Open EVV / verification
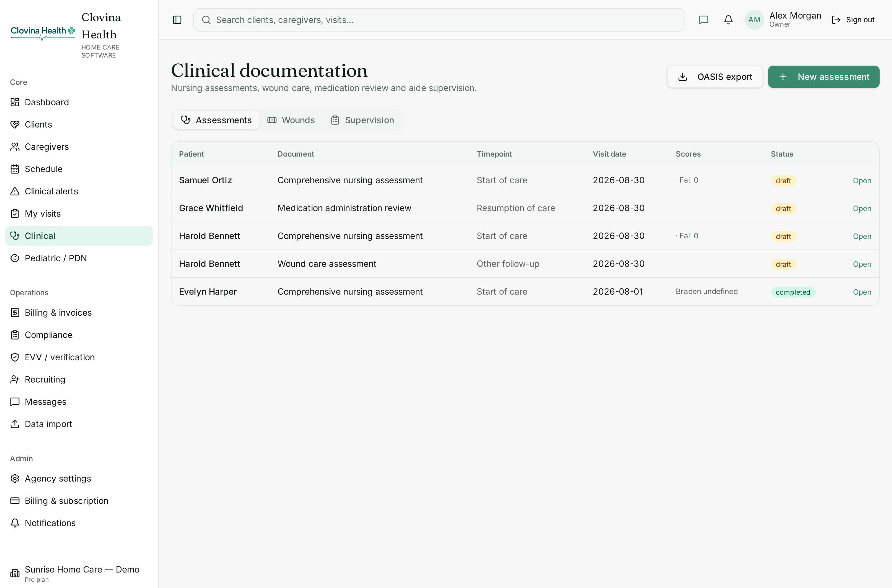 click(x=79, y=357)
